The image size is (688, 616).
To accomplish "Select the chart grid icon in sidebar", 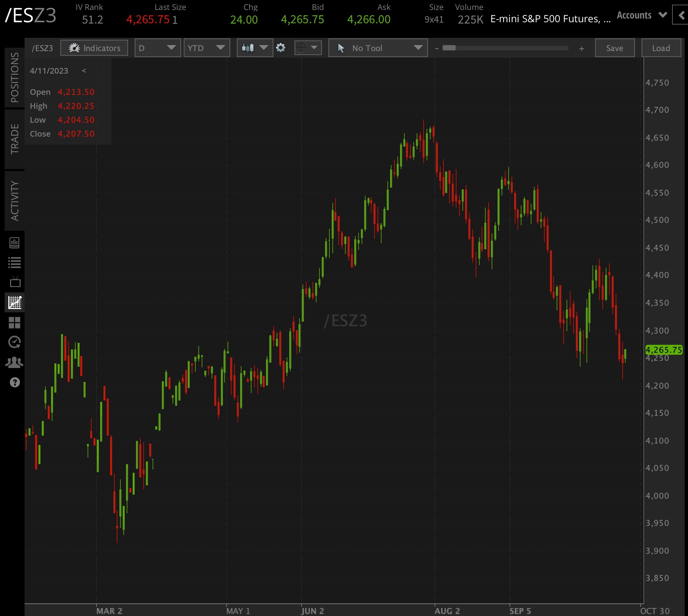I will click(x=15, y=302).
